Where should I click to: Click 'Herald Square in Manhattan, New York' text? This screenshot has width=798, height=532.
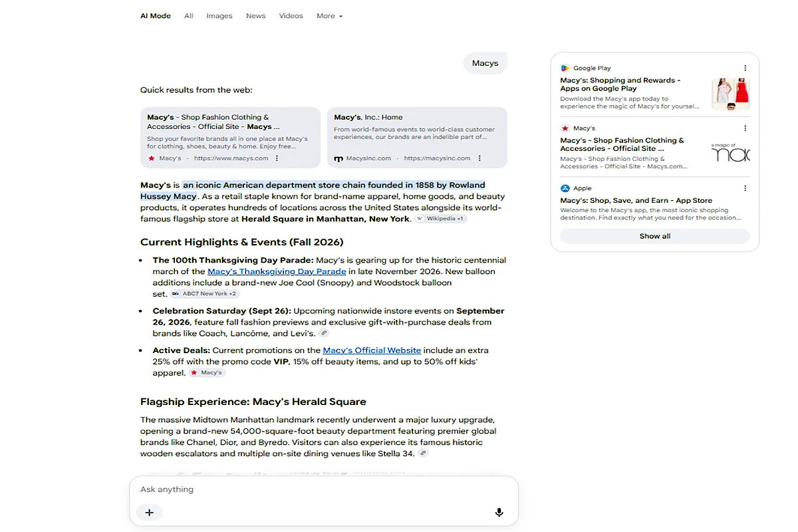click(x=325, y=219)
